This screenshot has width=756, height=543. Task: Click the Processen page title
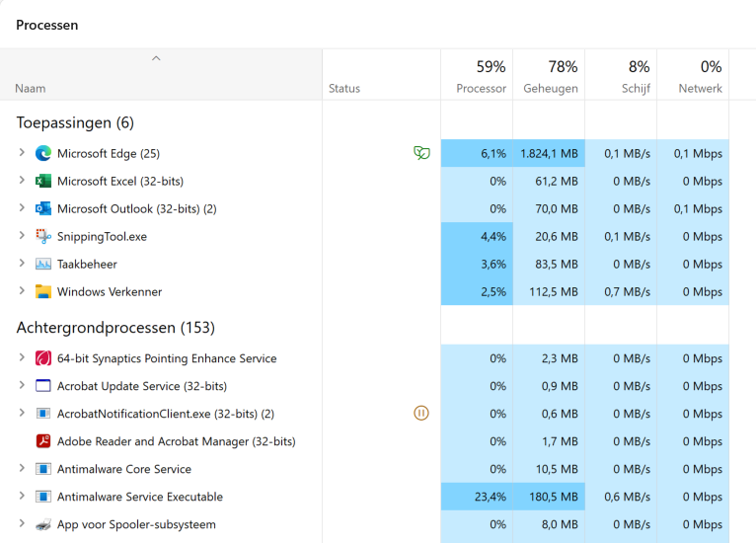click(46, 25)
